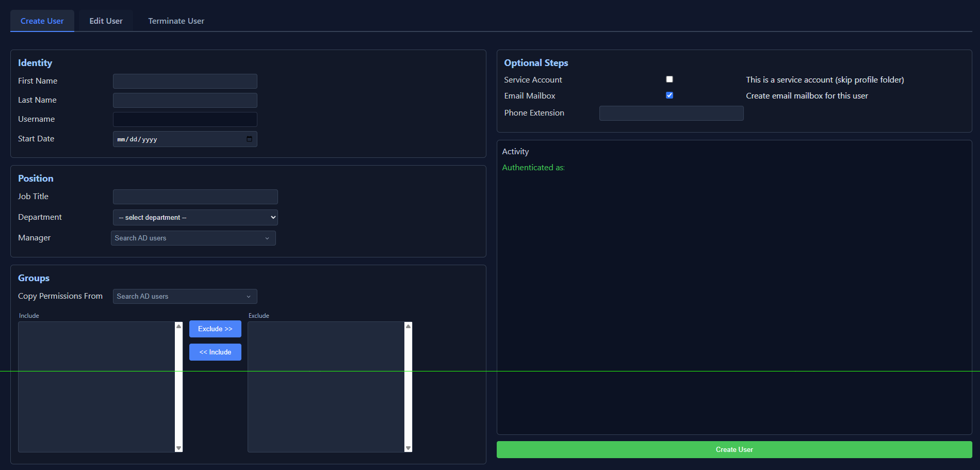Click the Exclude list scroll-up arrow

click(x=409, y=326)
